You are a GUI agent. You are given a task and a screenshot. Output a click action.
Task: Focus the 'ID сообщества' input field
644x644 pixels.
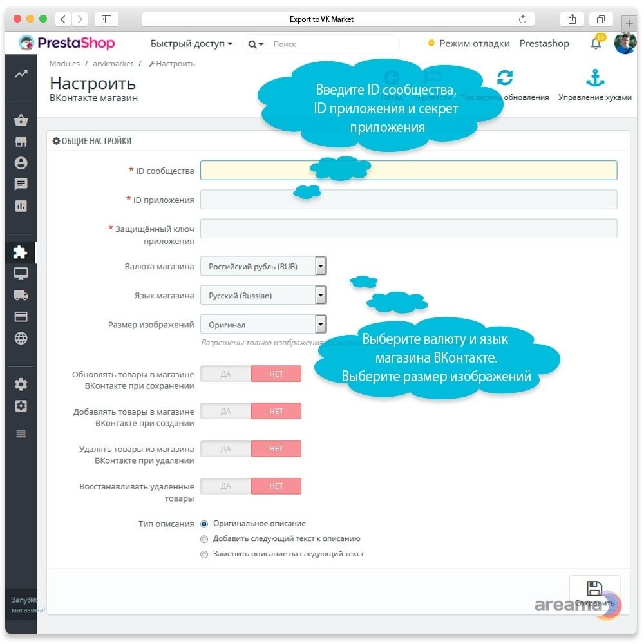pyautogui.click(x=409, y=171)
